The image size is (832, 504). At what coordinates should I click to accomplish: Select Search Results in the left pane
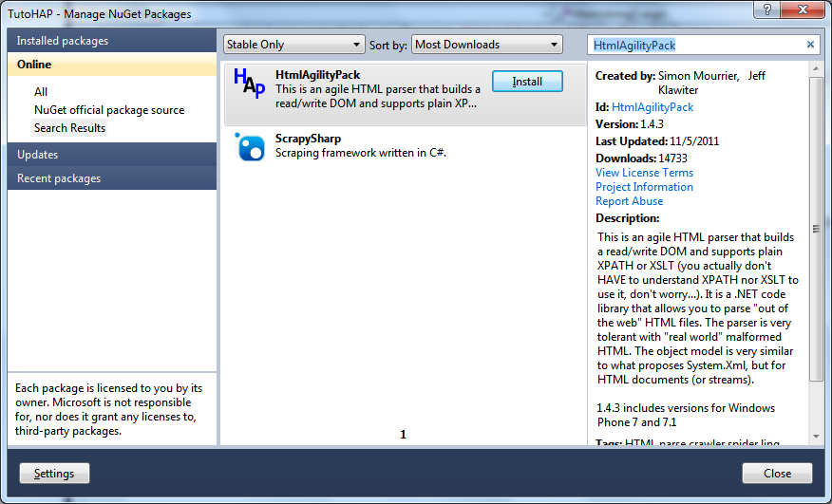coord(70,128)
